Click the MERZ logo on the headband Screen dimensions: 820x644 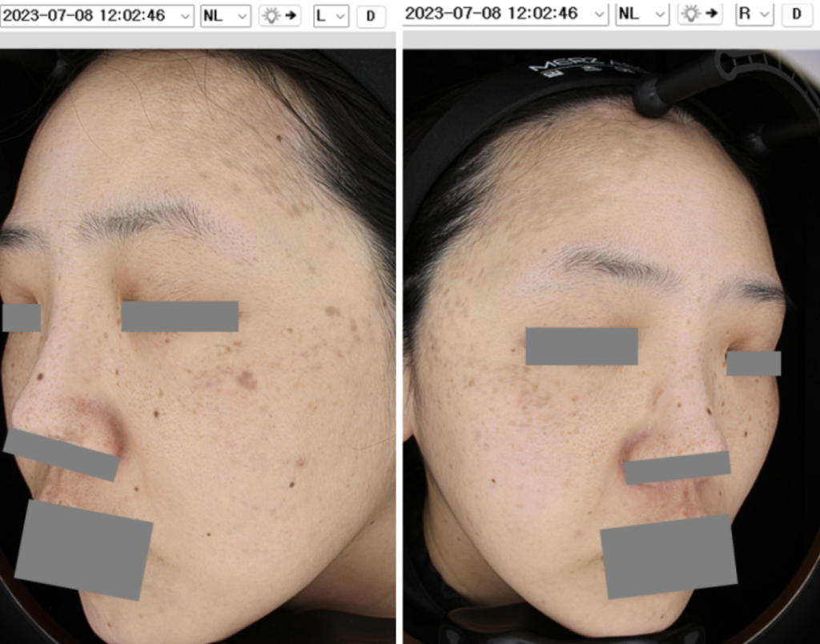coord(560,67)
